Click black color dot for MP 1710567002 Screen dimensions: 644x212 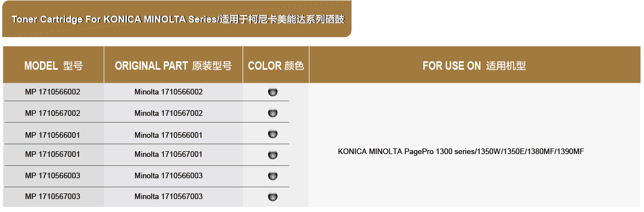click(272, 113)
